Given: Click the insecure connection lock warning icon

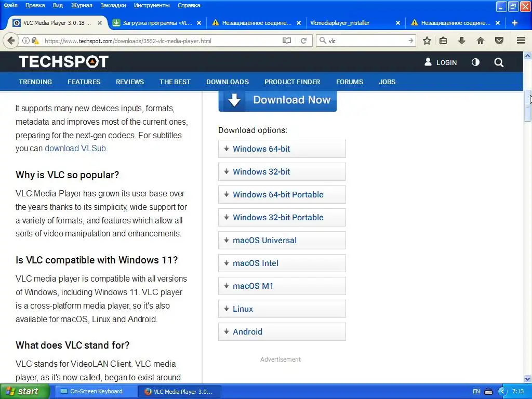Looking at the screenshot, I should click(35, 41).
